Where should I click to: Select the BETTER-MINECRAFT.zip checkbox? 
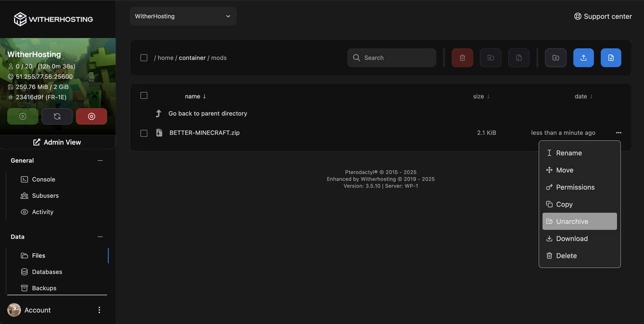pyautogui.click(x=144, y=133)
